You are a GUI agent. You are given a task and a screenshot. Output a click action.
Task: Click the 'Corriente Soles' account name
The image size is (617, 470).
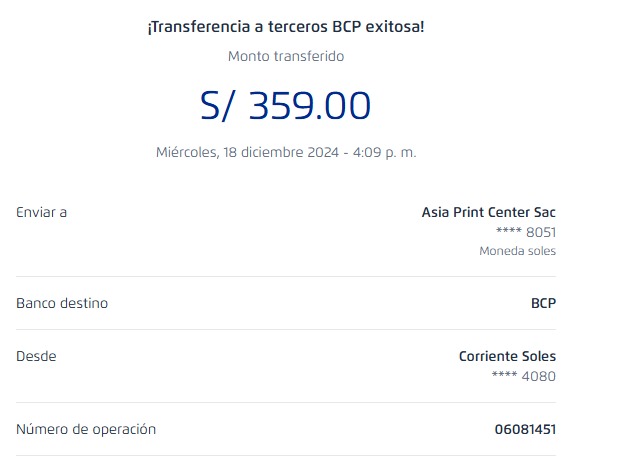[x=507, y=356]
